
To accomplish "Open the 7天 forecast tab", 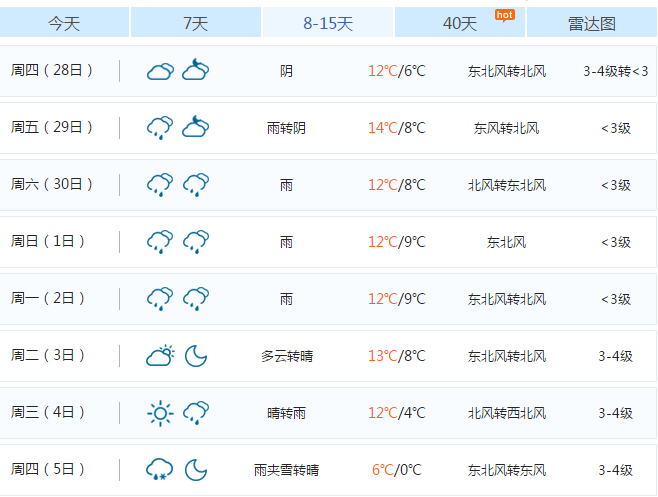I will 196,23.
